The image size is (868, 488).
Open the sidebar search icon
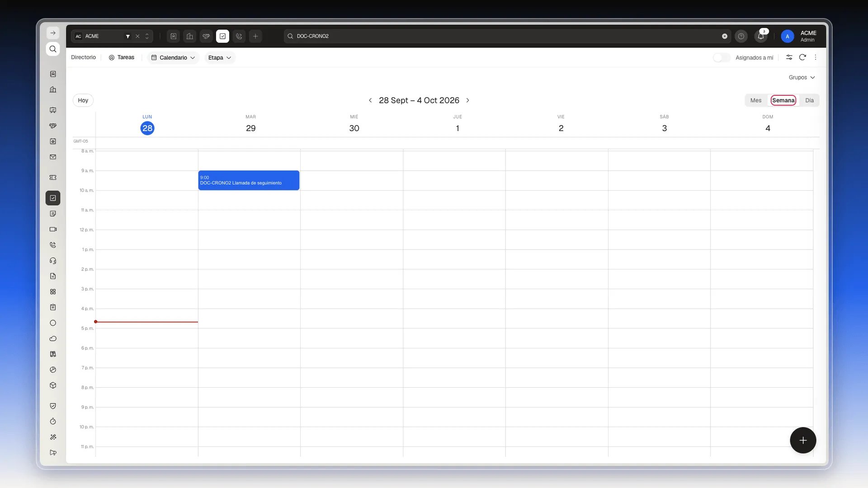click(x=53, y=49)
